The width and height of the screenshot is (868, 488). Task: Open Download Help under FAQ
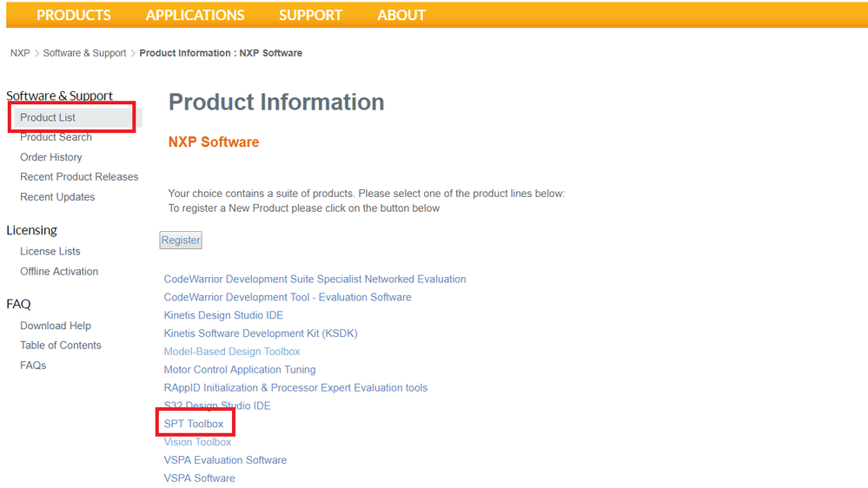(x=56, y=326)
